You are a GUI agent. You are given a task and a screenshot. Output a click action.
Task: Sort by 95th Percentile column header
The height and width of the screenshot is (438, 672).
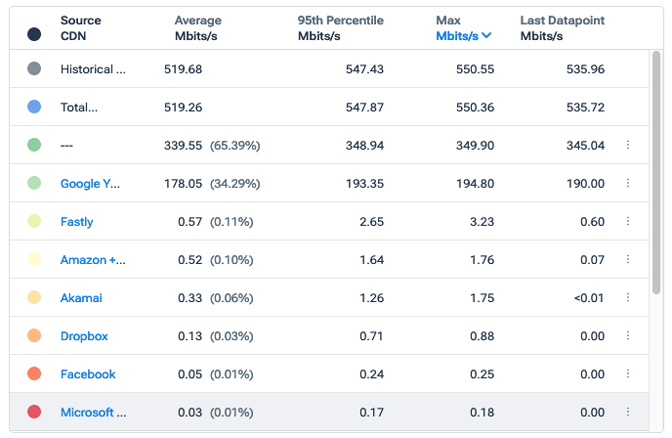(340, 28)
